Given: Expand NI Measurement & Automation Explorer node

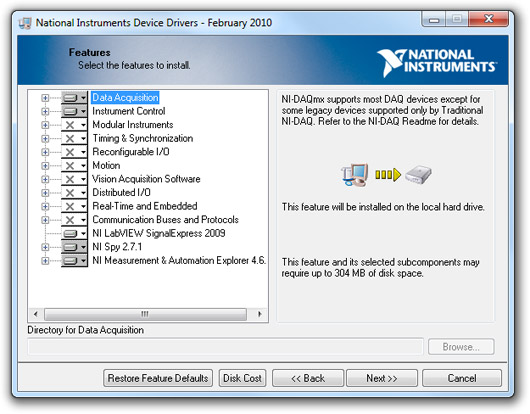Looking at the screenshot, I should coord(45,261).
